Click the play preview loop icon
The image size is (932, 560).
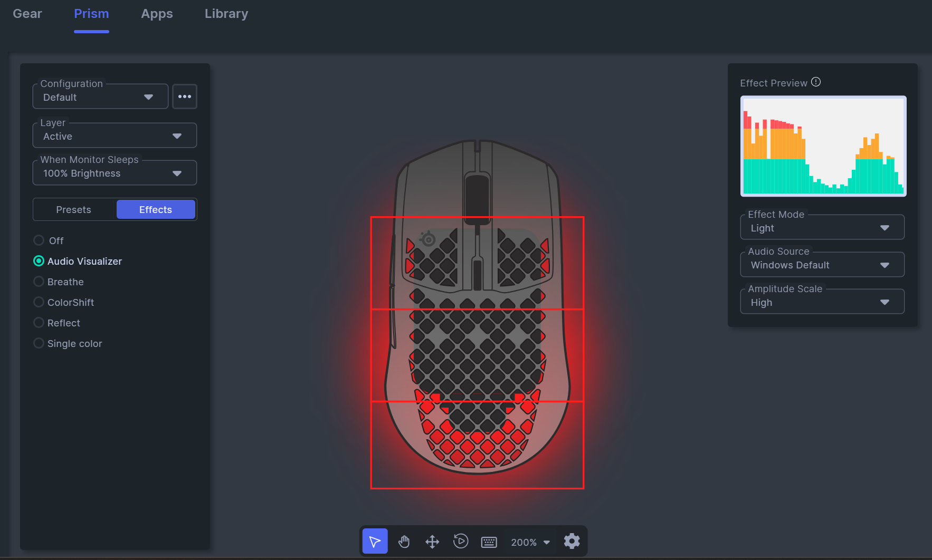tap(461, 541)
